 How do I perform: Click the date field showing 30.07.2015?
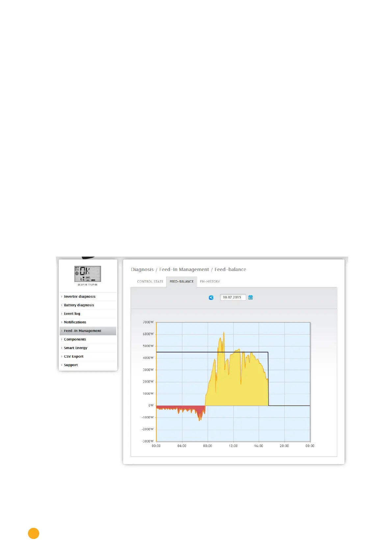click(x=233, y=297)
